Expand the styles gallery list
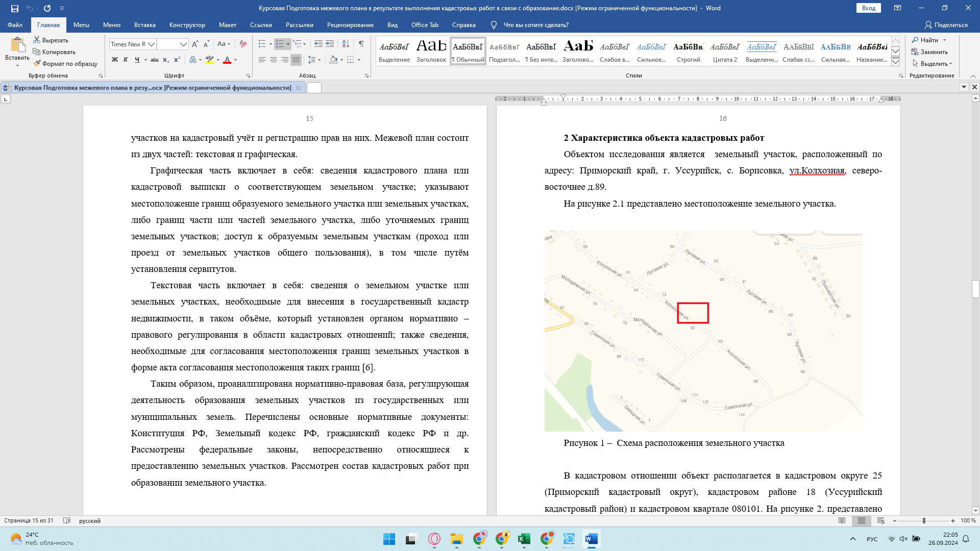The width and height of the screenshot is (980, 551). [x=895, y=62]
